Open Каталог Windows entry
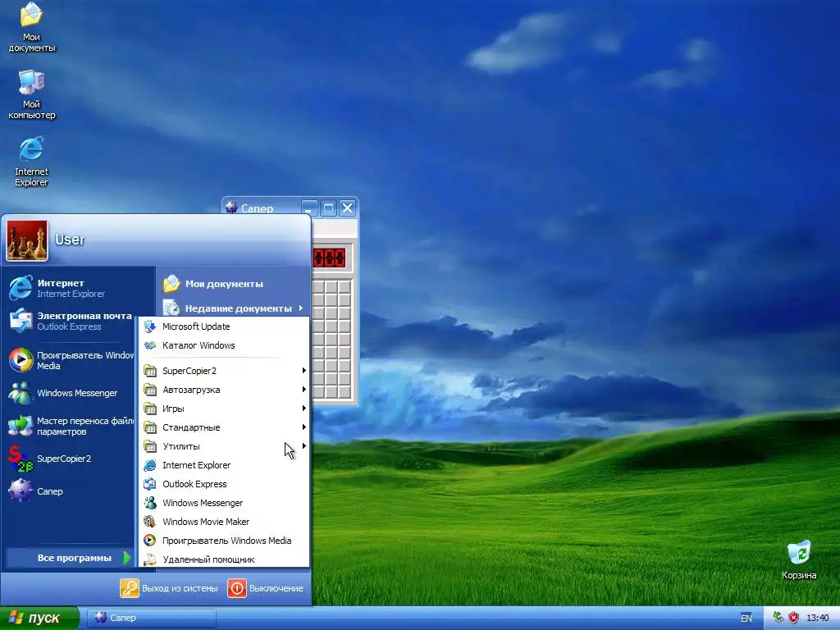This screenshot has width=840, height=630. click(x=224, y=345)
